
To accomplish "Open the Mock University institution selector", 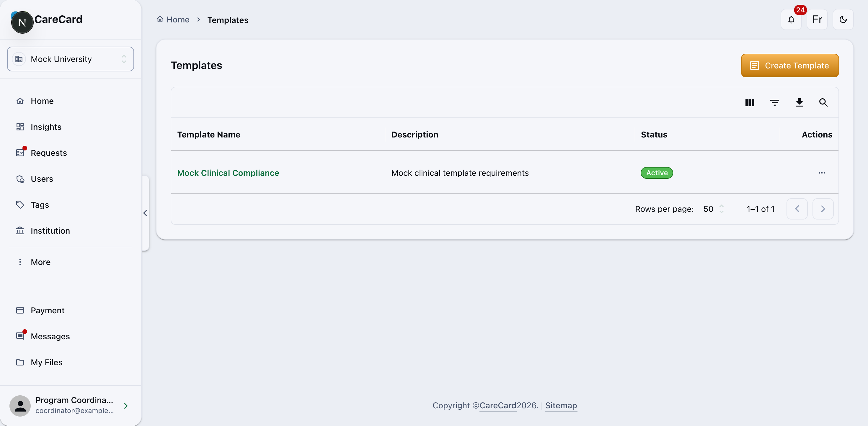I will point(71,59).
